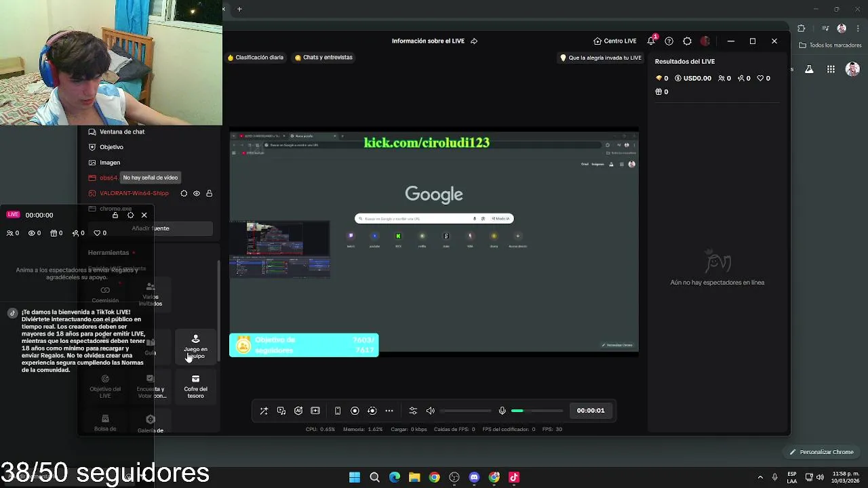868x488 pixels.
Task: Open the Encuesta y Votar tool
Action: coord(151,387)
